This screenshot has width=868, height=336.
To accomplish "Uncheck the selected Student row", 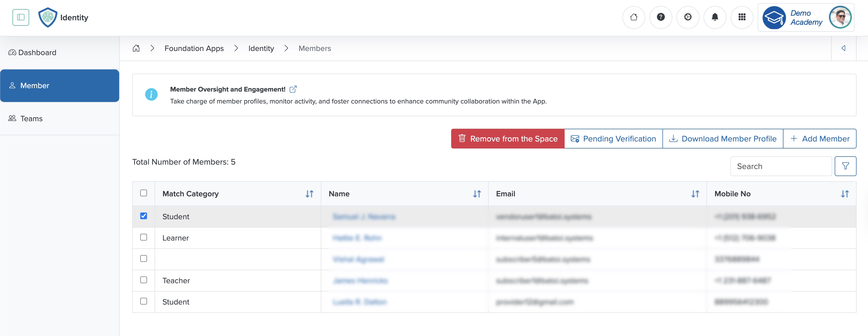I will 144,216.
